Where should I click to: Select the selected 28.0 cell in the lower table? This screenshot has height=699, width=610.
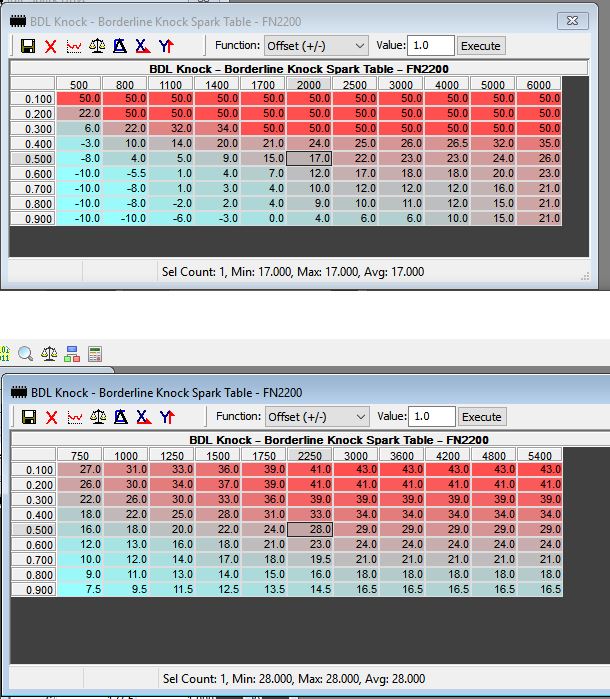point(307,529)
